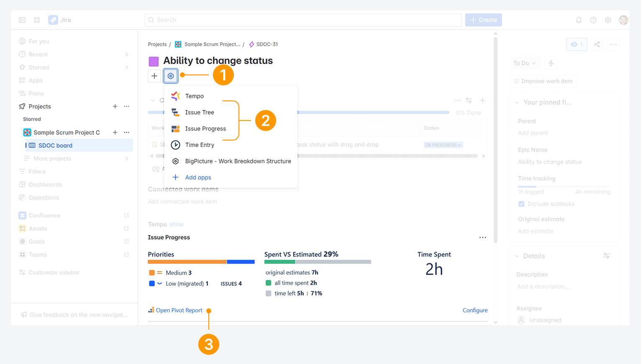Image resolution: width=641 pixels, height=364 pixels.
Task: Open the IN PROGRESS status dropdown
Action: tap(444, 145)
